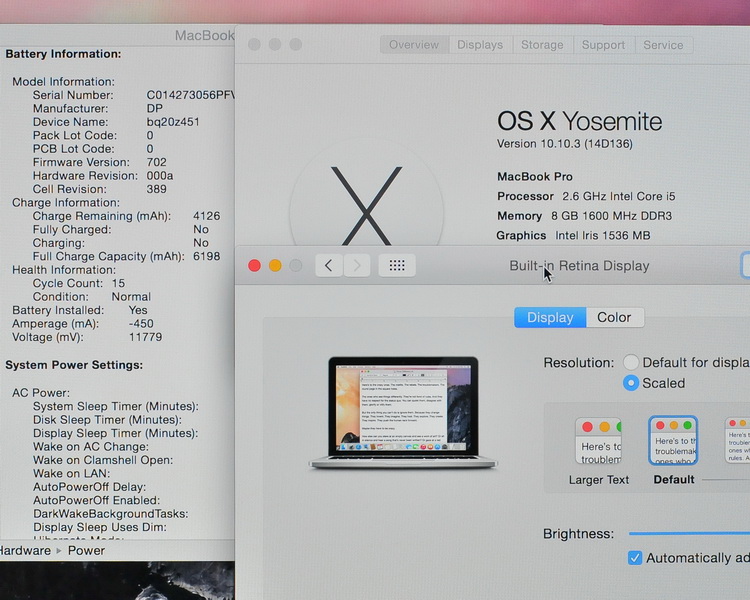The image size is (750, 600).
Task: Click the OS X Yosemite X logo
Action: click(366, 206)
